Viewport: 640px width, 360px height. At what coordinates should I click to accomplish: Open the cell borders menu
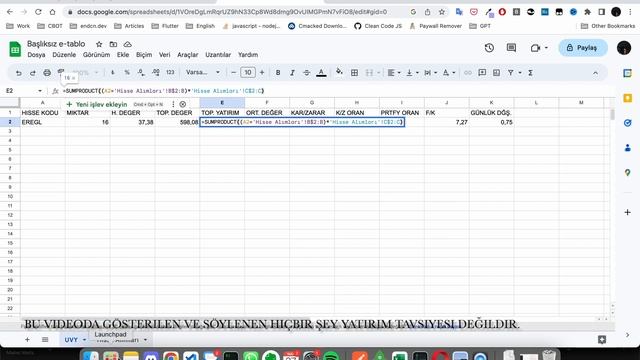click(x=355, y=73)
